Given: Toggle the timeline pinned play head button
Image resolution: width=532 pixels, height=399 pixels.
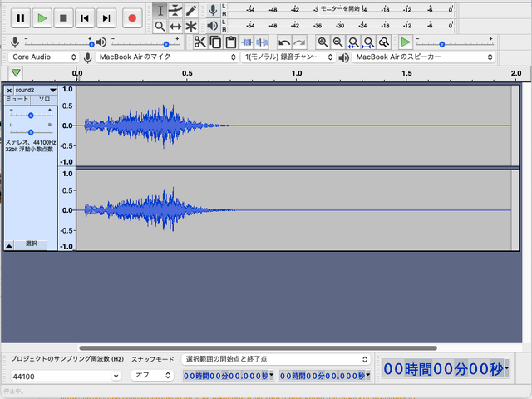Looking at the screenshot, I should [16, 73].
